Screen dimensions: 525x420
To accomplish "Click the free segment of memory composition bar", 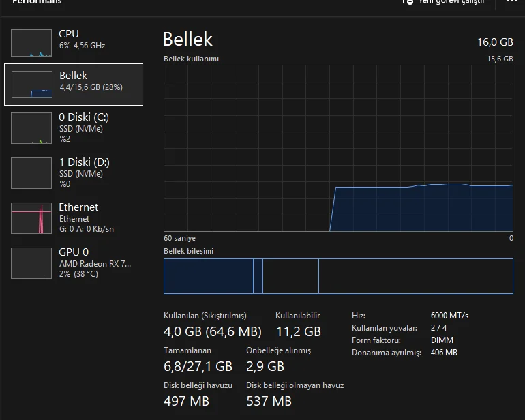I will [415, 276].
